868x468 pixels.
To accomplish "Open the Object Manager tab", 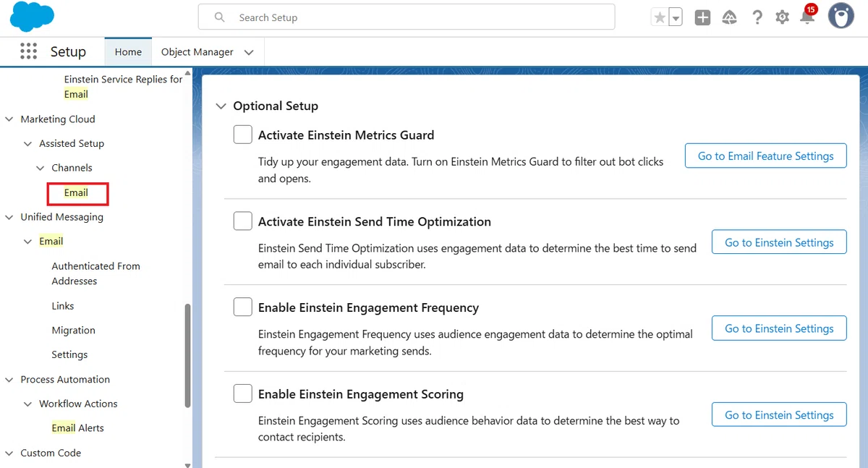I will point(197,52).
